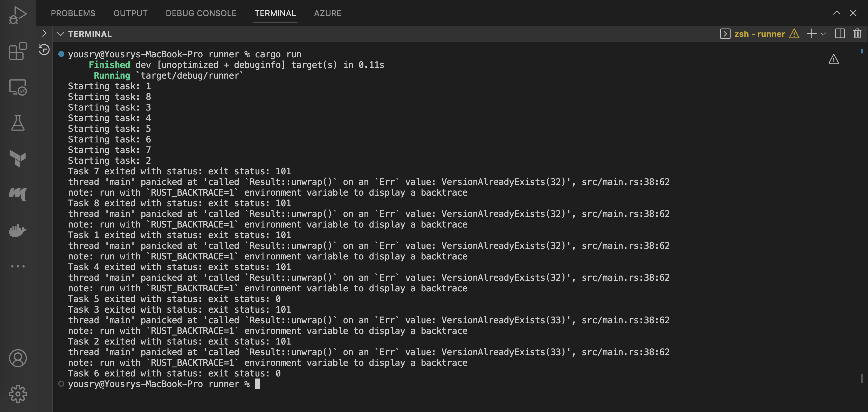This screenshot has height=412, width=868.
Task: Kill terminal with the trash icon
Action: tap(858, 34)
